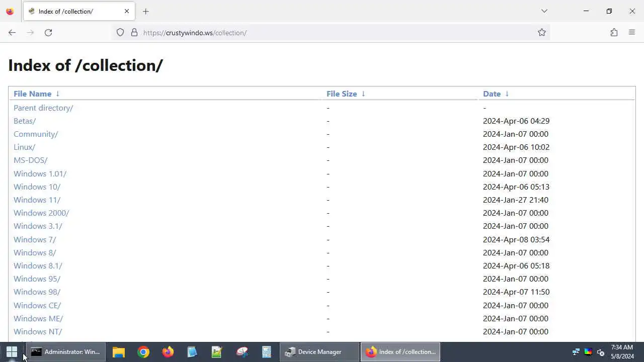This screenshot has width=644, height=362.
Task: Open the Betas/ folder
Action: [25, 121]
